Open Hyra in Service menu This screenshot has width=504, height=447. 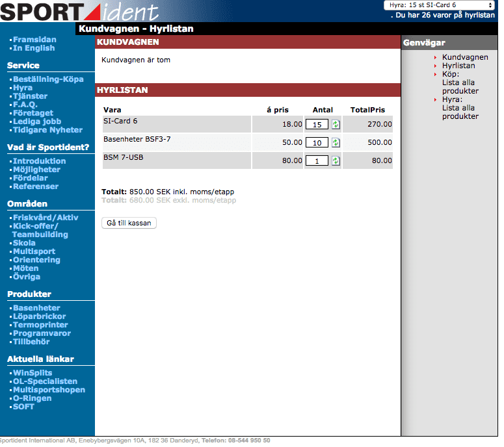point(23,88)
